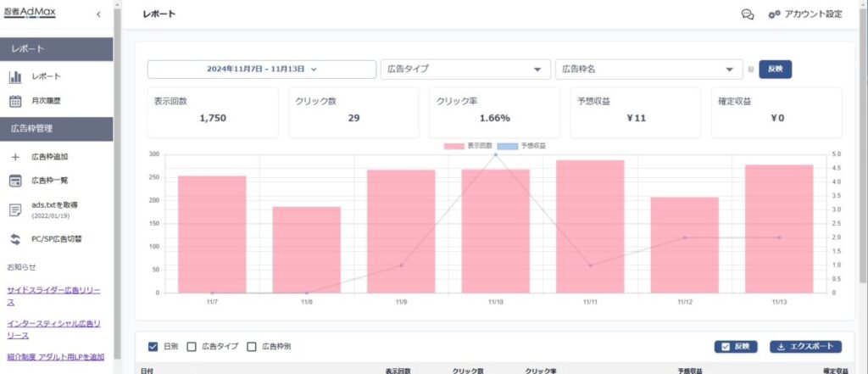Viewport: 868px width, 374px height.
Task: Click the 11/11 bar in the chart
Action: tap(589, 226)
